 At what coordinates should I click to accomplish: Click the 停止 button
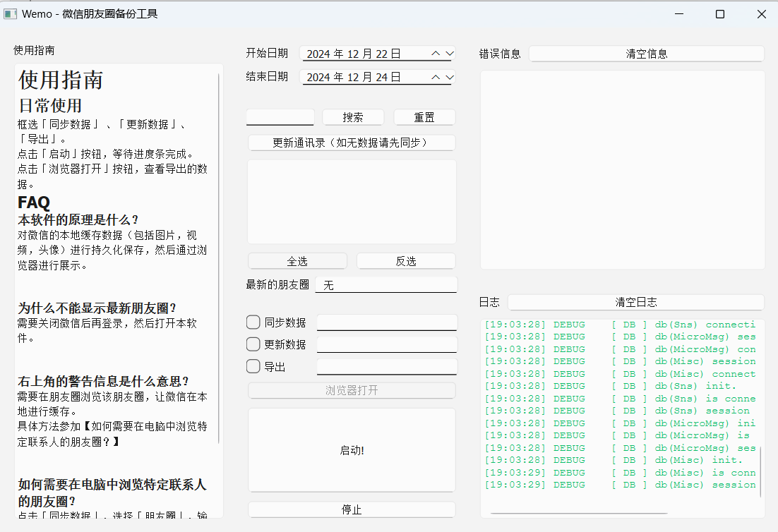click(x=352, y=509)
